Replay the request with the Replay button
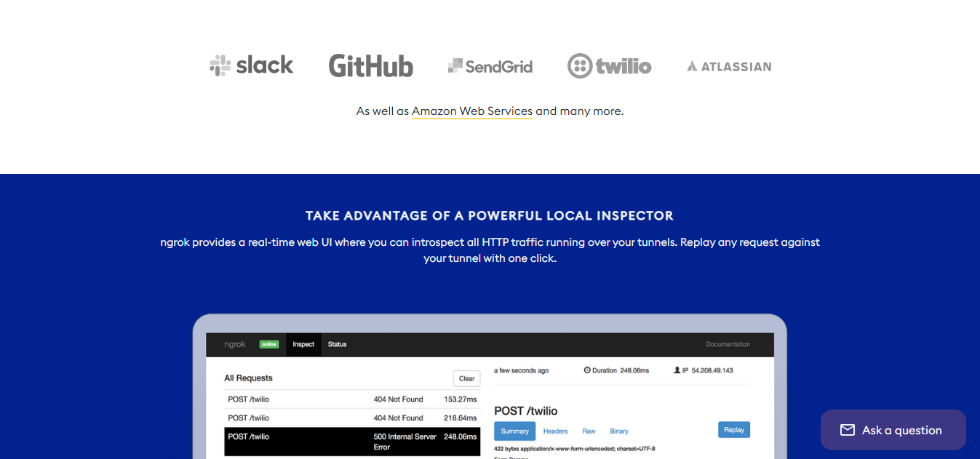This screenshot has width=980, height=459. point(734,430)
